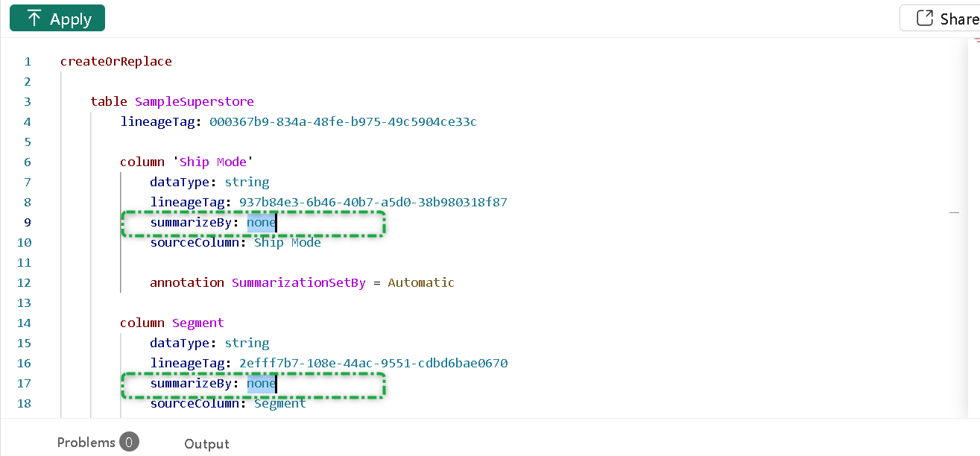Image resolution: width=980 pixels, height=456 pixels.
Task: Click line number 3 in the gutter
Action: [28, 101]
